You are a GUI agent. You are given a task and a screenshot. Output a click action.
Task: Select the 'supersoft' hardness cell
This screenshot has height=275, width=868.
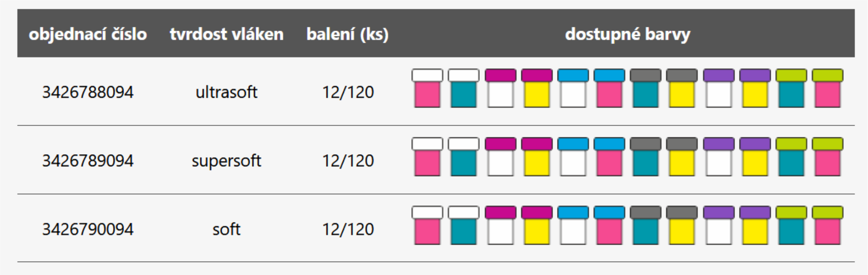tap(226, 161)
